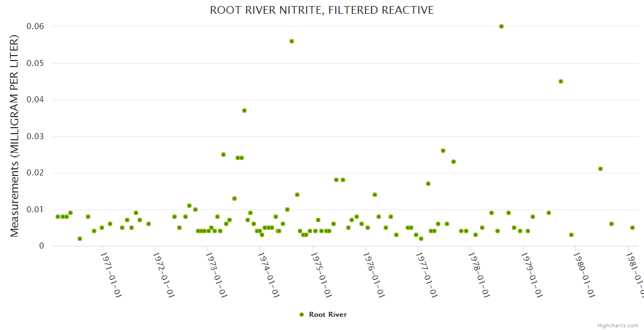This screenshot has width=644, height=330.
Task: Click the Measurements y-axis title
Action: [x=15, y=136]
